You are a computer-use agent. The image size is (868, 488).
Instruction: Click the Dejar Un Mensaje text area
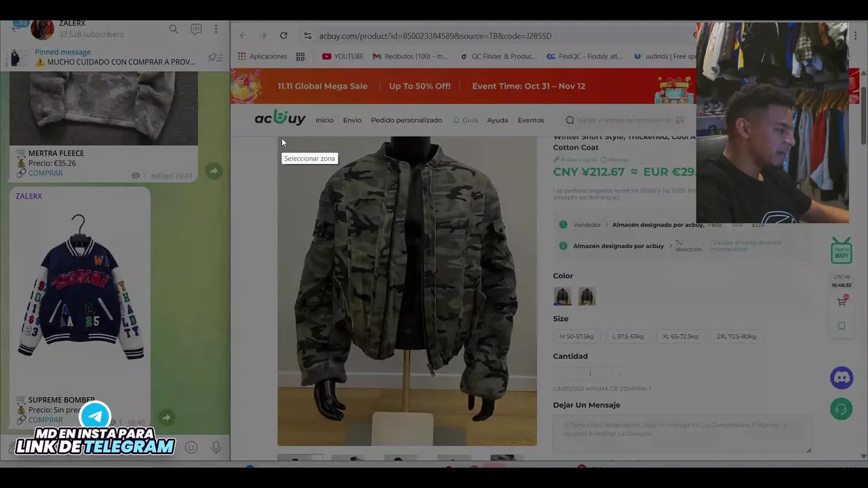(x=682, y=433)
